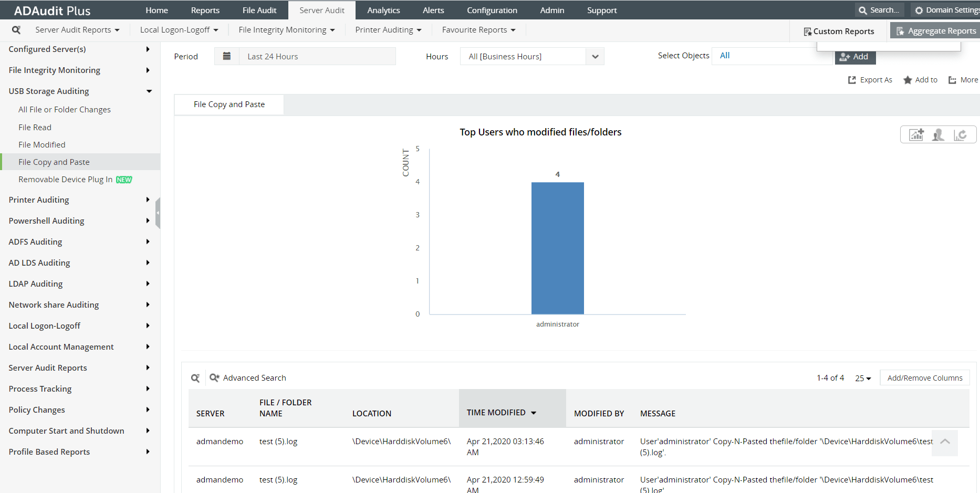Open Domain Settings gear icon
Image resolution: width=980 pixels, height=493 pixels.
pos(919,10)
